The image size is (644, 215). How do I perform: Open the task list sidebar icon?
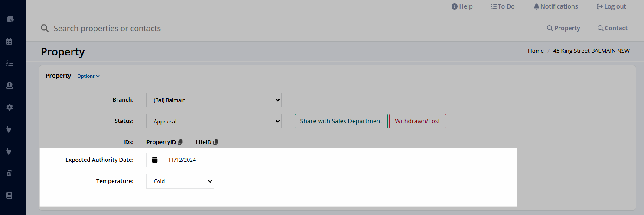[x=10, y=63]
